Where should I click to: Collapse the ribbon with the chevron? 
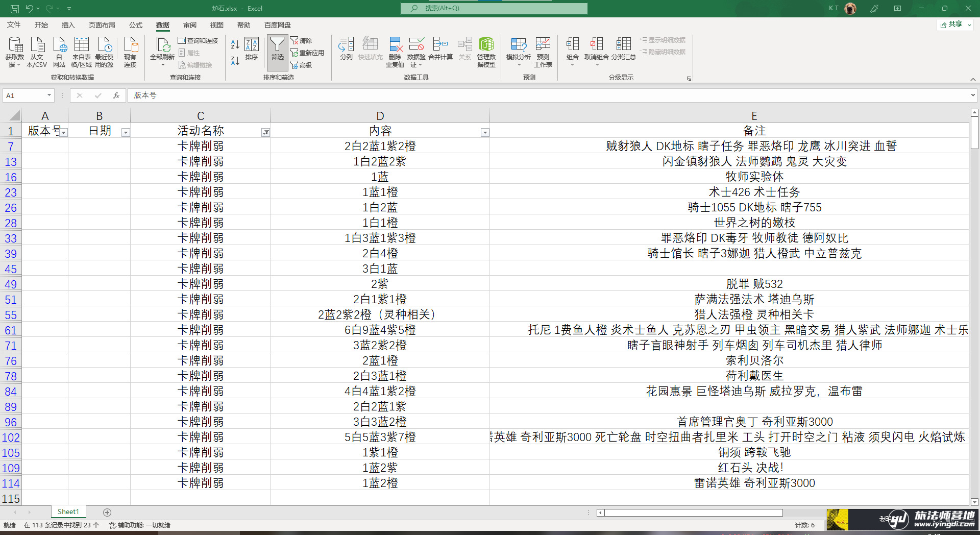973,79
